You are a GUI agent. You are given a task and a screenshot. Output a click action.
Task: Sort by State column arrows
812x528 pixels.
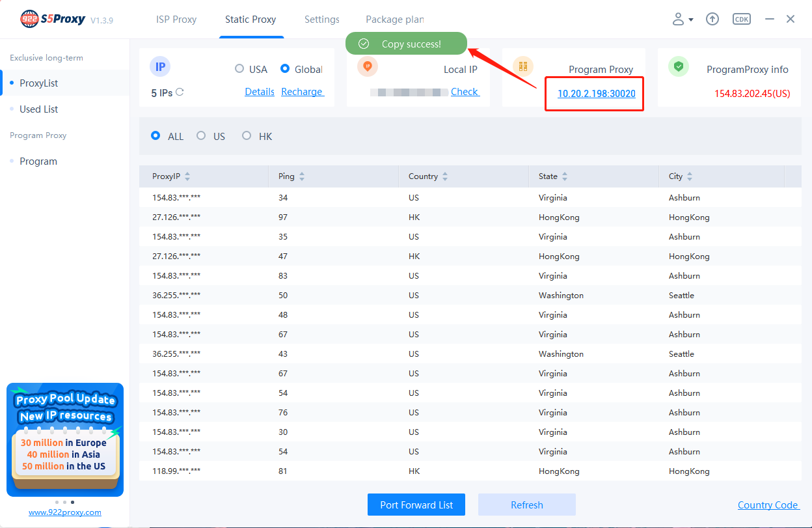coord(565,176)
